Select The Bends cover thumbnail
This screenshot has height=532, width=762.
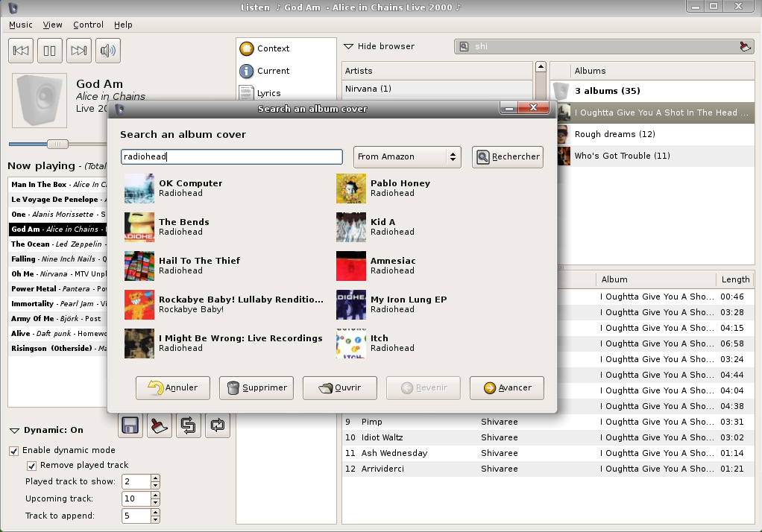[x=139, y=227]
